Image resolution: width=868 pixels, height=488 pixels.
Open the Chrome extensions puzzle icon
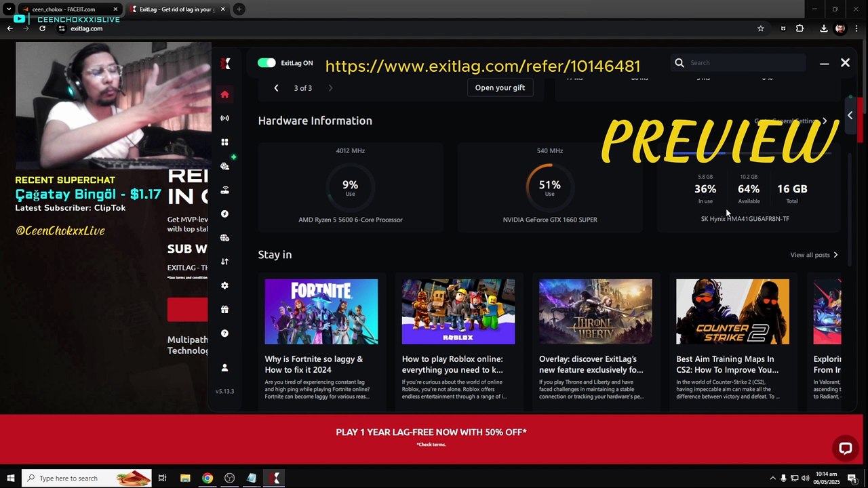pos(800,28)
